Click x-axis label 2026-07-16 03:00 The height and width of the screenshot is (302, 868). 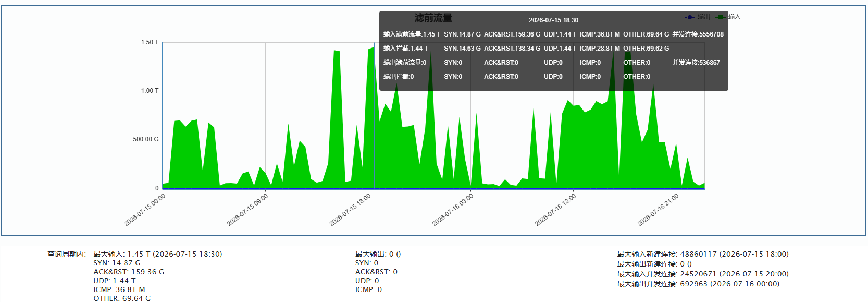(452, 210)
